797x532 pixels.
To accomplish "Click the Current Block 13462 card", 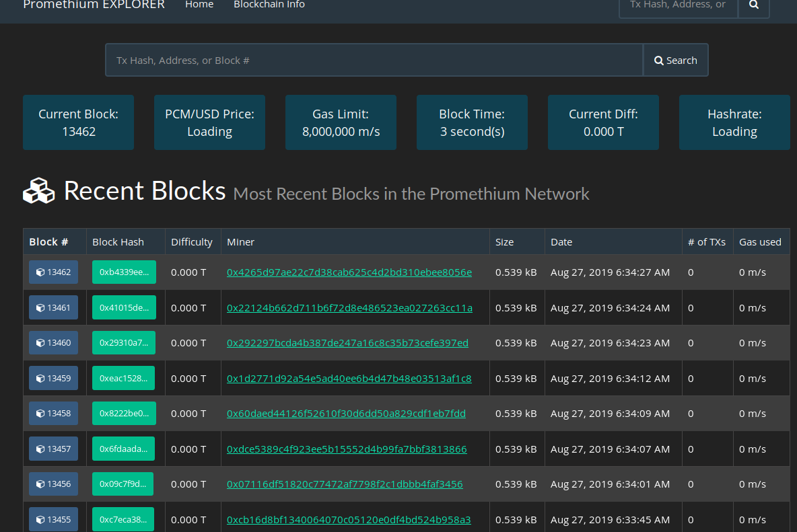I will point(78,122).
